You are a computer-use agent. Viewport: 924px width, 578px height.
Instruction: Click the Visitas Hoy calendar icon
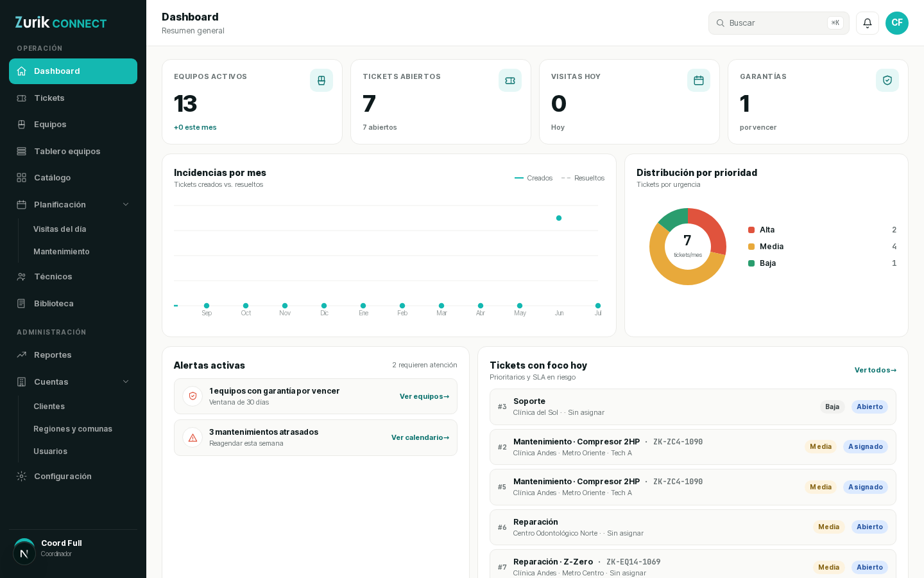[x=699, y=80]
